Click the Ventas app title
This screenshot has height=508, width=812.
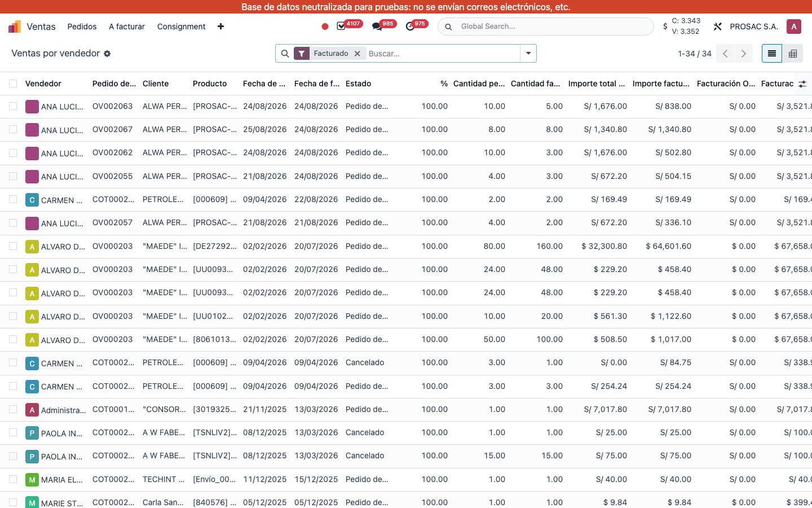point(41,27)
